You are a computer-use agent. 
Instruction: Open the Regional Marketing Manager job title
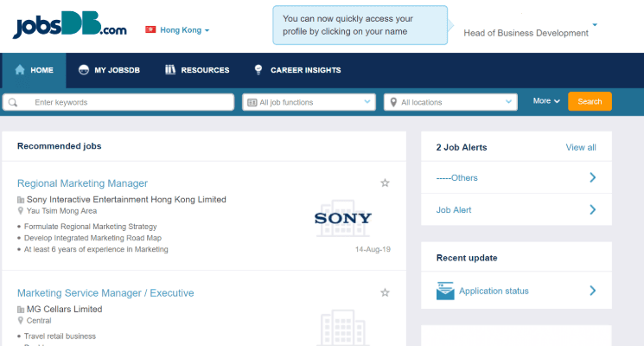(82, 183)
